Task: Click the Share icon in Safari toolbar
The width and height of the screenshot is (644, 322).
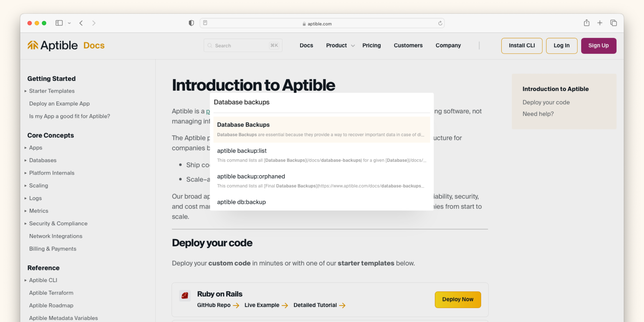Action: coord(587,23)
